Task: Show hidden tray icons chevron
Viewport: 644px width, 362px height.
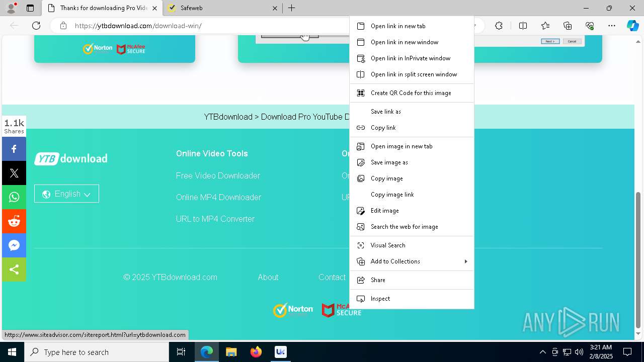Action: pos(542,352)
